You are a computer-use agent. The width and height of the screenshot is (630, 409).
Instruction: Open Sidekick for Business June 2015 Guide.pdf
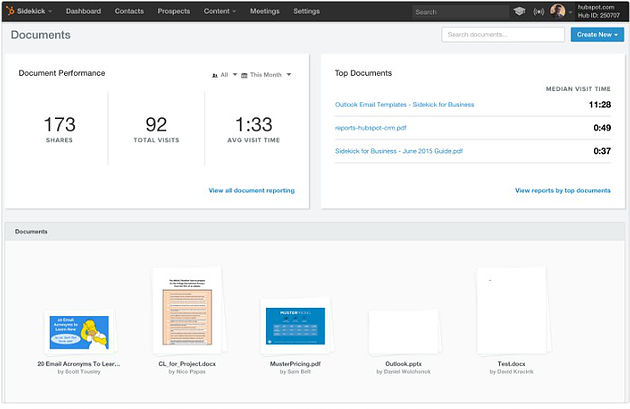click(399, 151)
